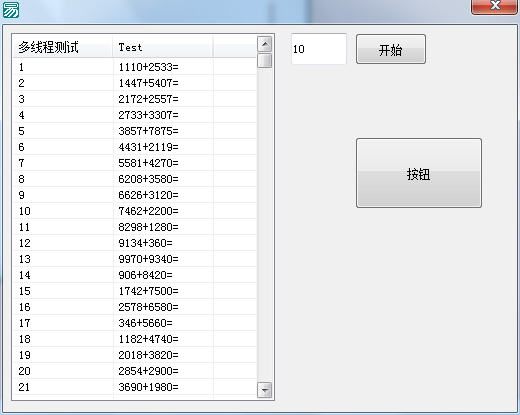The height and width of the screenshot is (415, 520).
Task: Click the scrollbar down arrow
Action: 265,389
